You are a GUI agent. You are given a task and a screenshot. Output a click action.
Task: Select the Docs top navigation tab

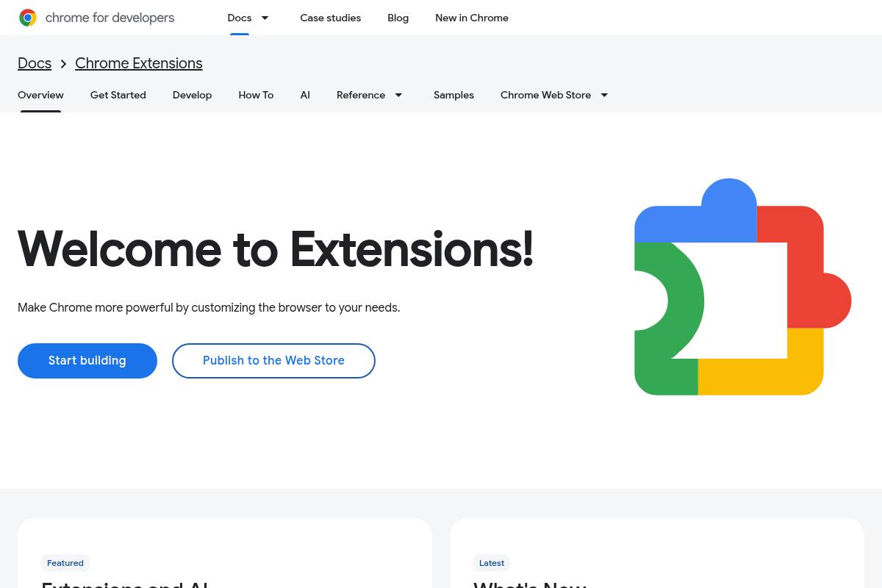coord(240,18)
